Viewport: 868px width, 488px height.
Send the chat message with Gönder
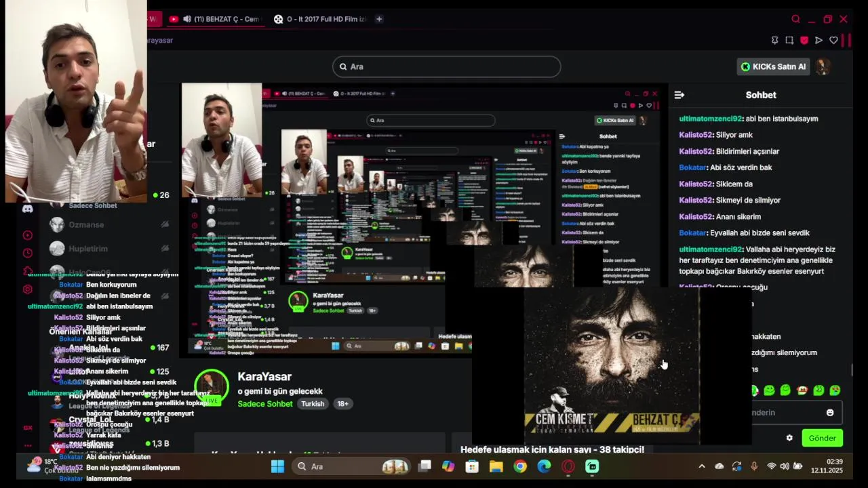tap(822, 438)
